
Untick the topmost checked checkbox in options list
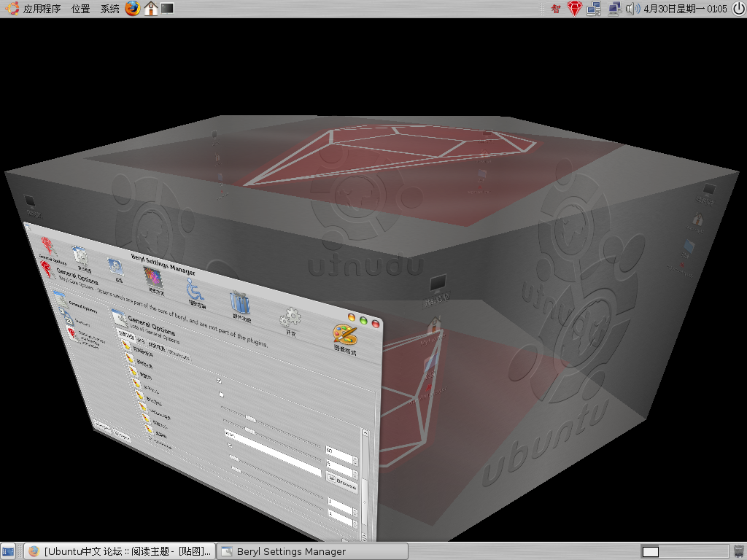pyautogui.click(x=219, y=381)
